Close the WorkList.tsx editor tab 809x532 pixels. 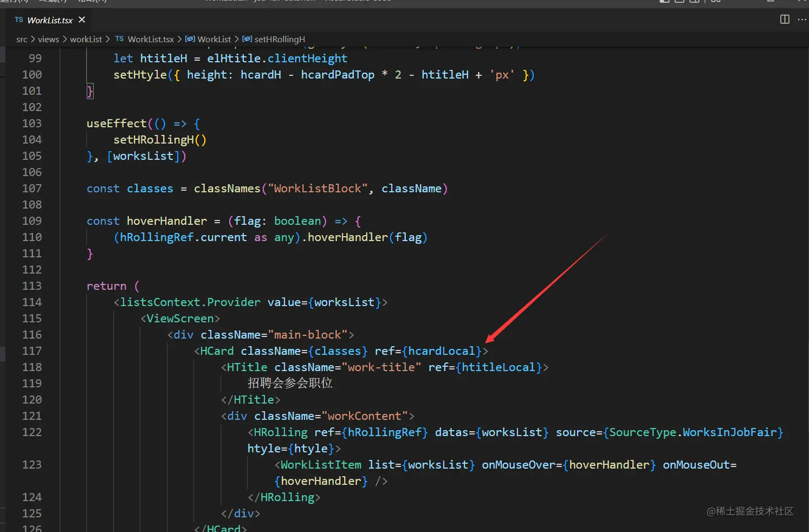tap(82, 20)
